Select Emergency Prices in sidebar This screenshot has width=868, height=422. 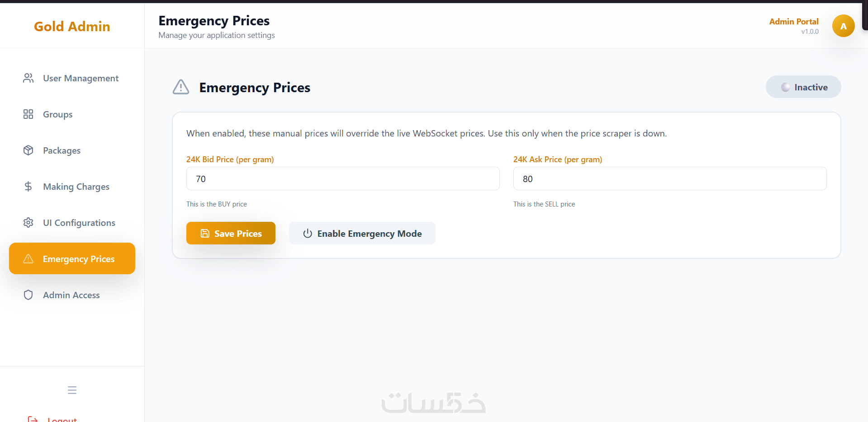72,259
